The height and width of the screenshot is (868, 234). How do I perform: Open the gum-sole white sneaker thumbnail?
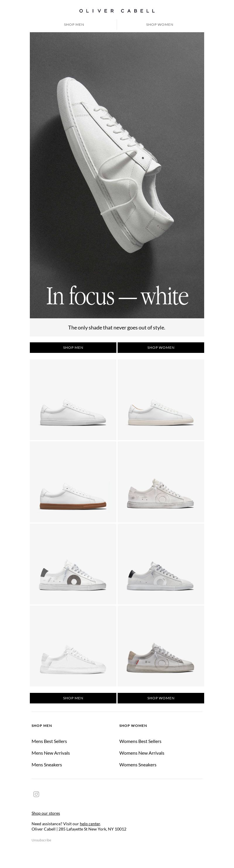pyautogui.click(x=73, y=481)
